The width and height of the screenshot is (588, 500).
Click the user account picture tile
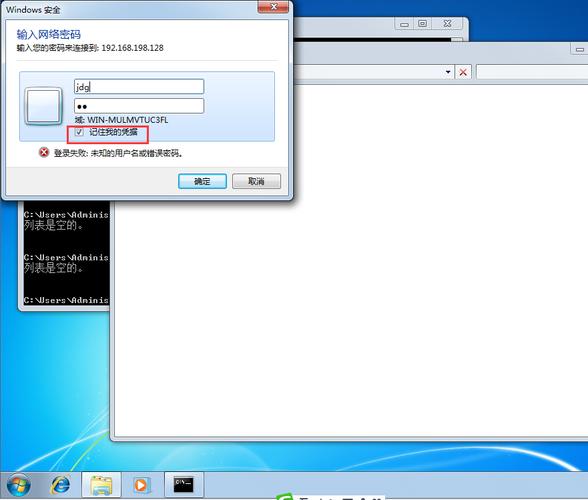[x=44, y=106]
